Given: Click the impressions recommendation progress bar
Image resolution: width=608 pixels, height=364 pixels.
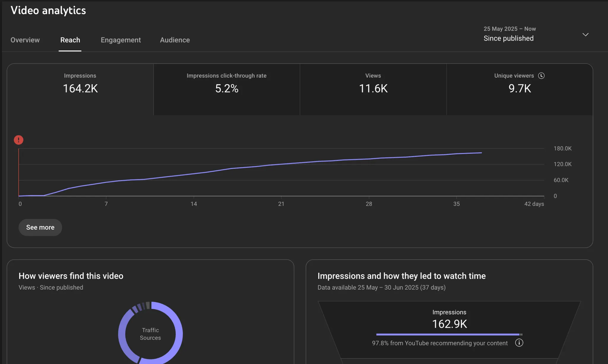Looking at the screenshot, I should click(448, 334).
